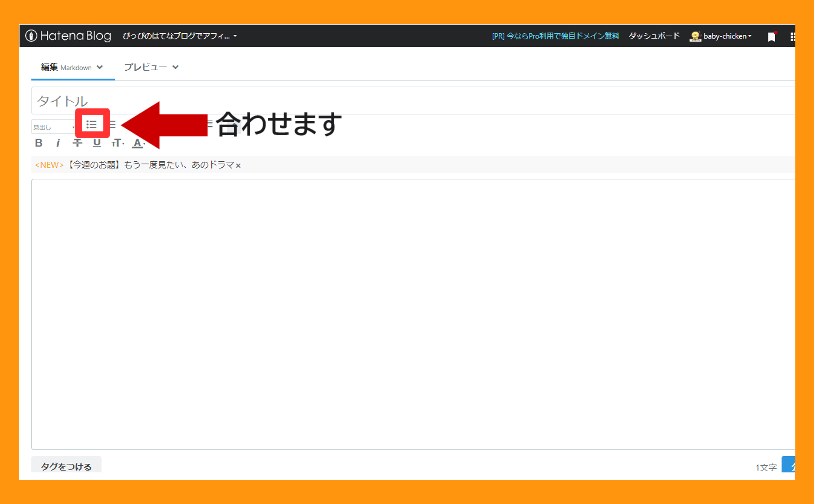Dismiss the 今週のお題 notice with ×
Viewport: 814px width, 504px height.
point(238,166)
